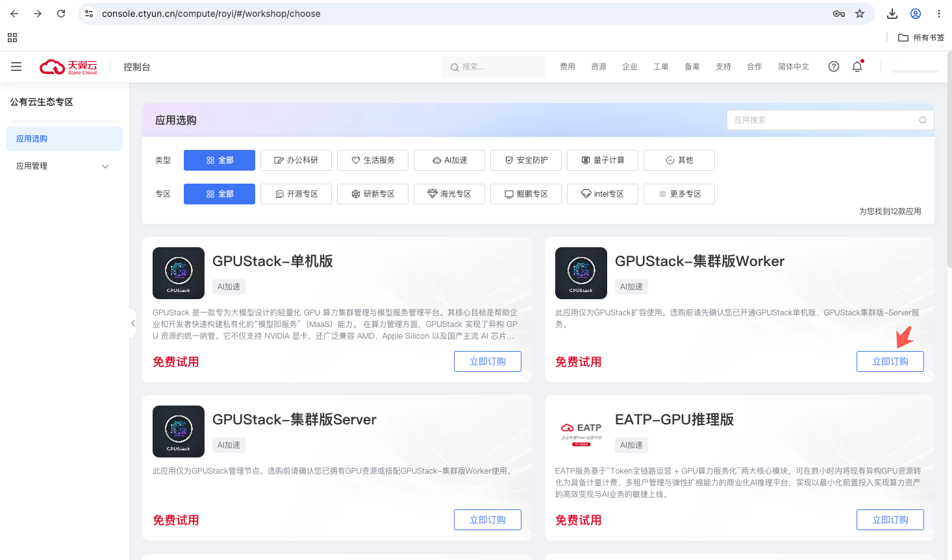952x560 pixels.
Task: Filter by type 其他
Action: (x=679, y=160)
